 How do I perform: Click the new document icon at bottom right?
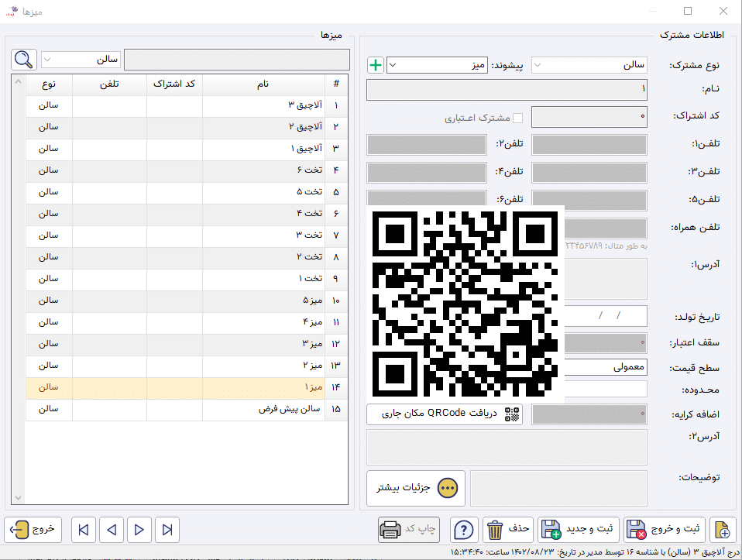722,529
